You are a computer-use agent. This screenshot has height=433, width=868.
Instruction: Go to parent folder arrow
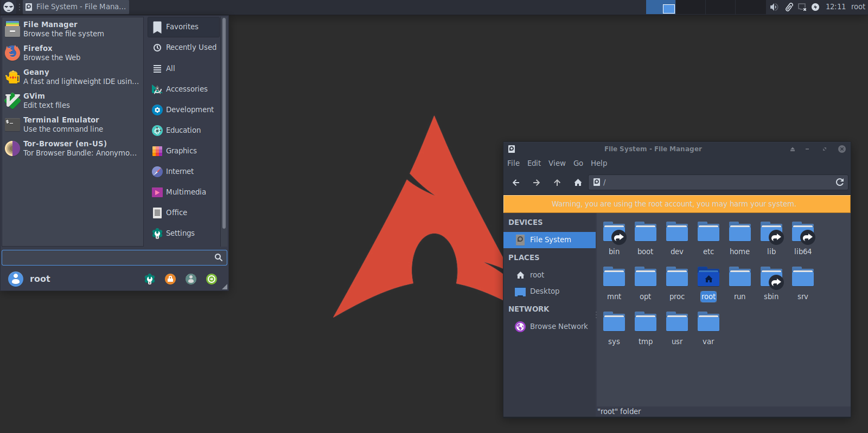557,183
